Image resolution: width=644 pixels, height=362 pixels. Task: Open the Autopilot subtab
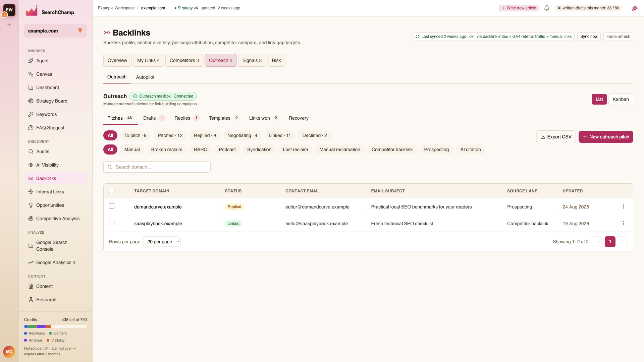(145, 77)
